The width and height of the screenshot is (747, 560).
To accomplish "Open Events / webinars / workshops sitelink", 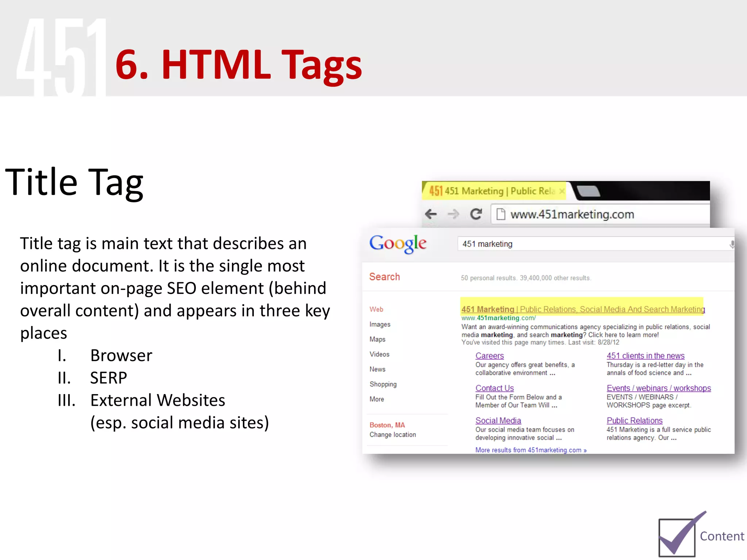I will tap(659, 388).
